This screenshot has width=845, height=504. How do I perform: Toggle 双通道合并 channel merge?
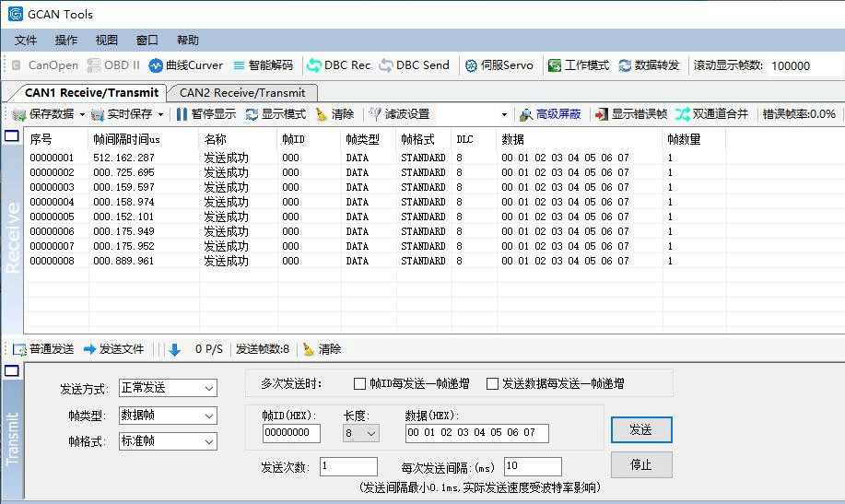[711, 114]
